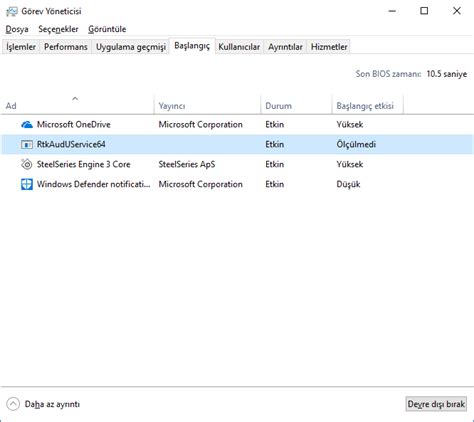474x422 pixels.
Task: Click the SteelSeries Engine 3 Core icon
Action: [x=27, y=164]
